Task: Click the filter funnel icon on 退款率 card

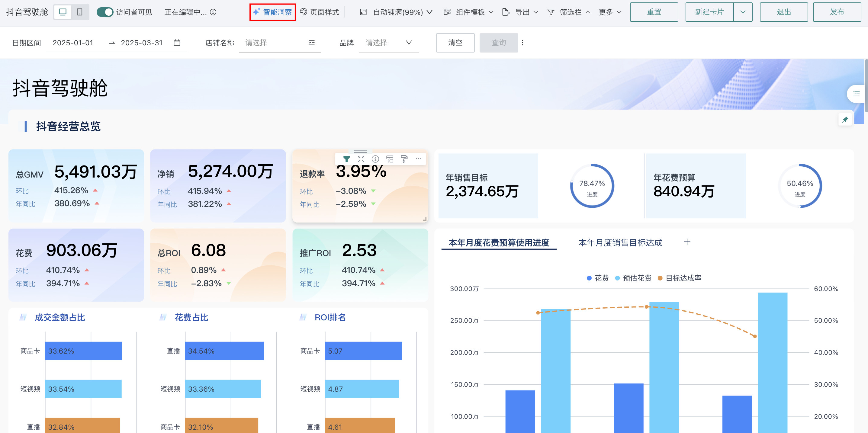Action: click(x=346, y=159)
